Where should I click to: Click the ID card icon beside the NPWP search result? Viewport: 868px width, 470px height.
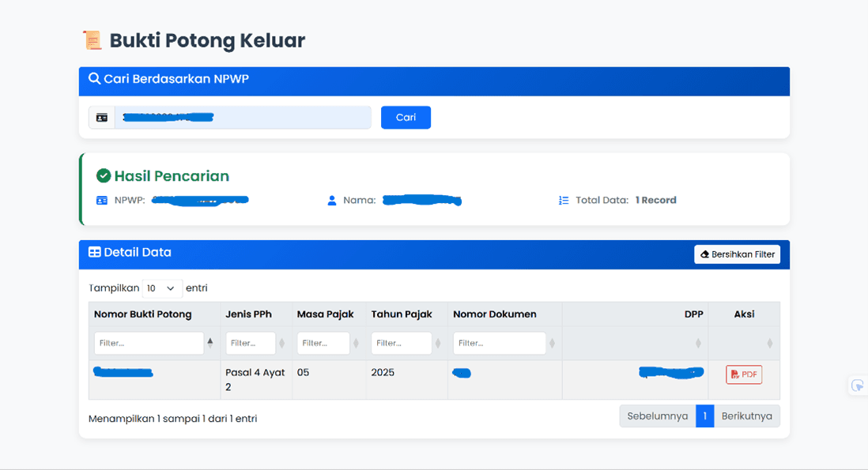click(102, 200)
